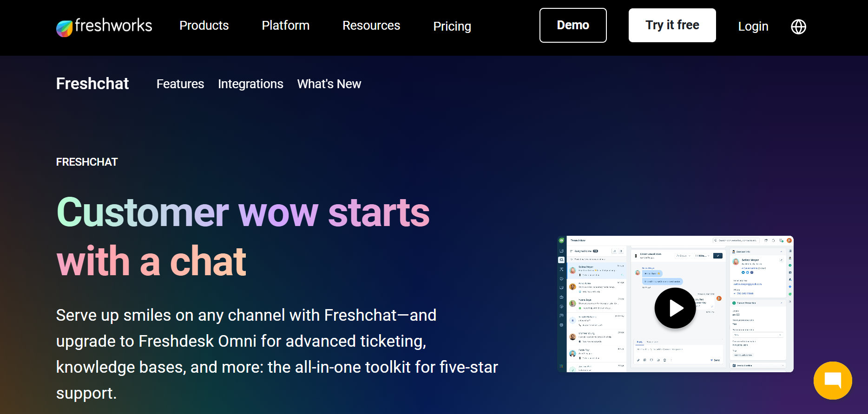Go to the Freshchat product home link

92,84
